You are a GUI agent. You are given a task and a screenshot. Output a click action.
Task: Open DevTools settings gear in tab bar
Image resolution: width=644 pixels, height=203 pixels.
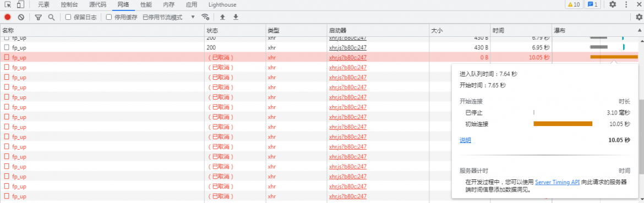point(613,4)
